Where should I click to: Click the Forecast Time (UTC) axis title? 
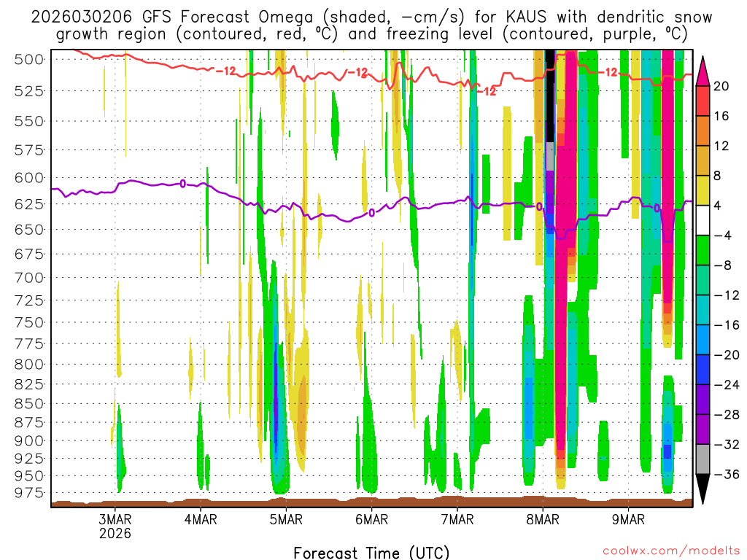(x=371, y=553)
